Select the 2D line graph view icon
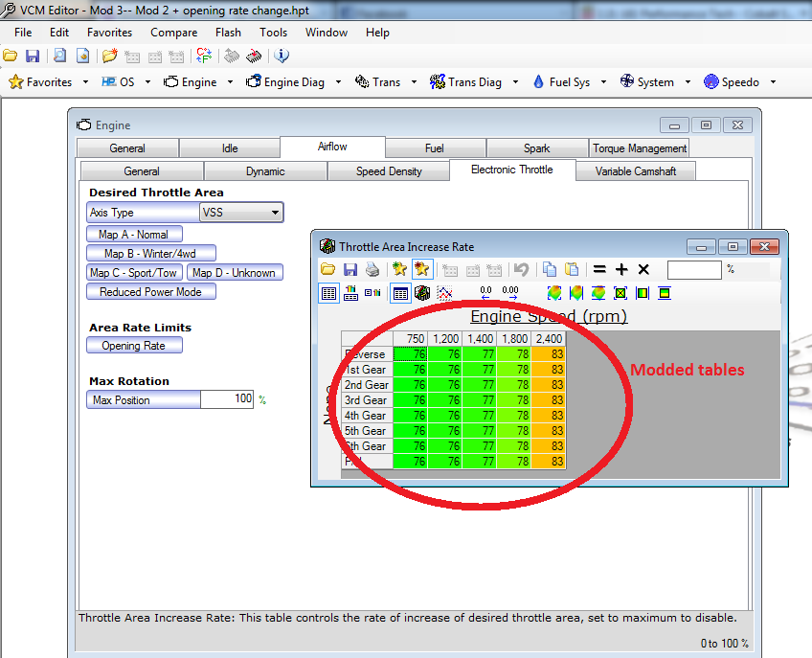The width and height of the screenshot is (812, 658). [x=444, y=294]
